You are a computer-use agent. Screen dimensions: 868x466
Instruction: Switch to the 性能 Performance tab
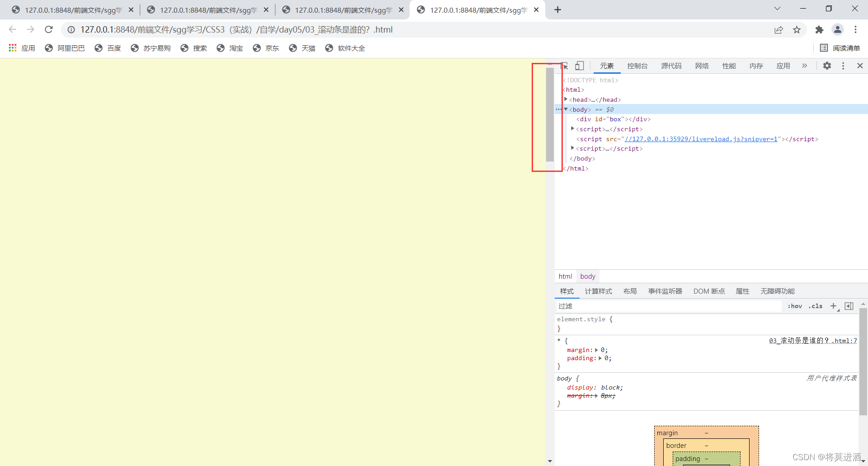(x=729, y=66)
